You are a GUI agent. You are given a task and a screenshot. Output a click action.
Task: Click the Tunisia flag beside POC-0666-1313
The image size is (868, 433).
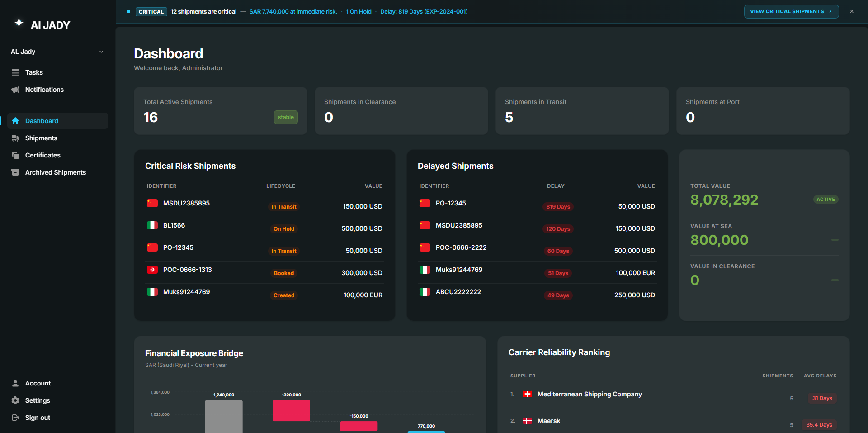click(x=152, y=270)
